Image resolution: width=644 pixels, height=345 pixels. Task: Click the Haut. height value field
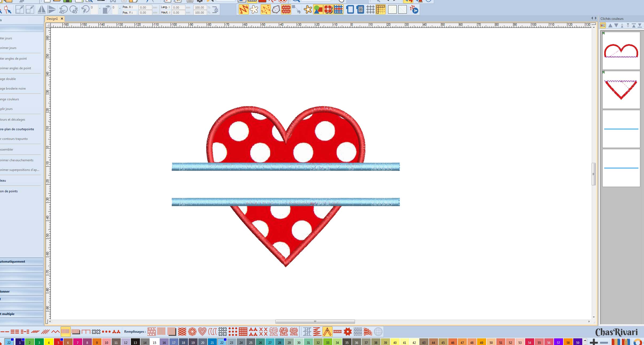(178, 13)
